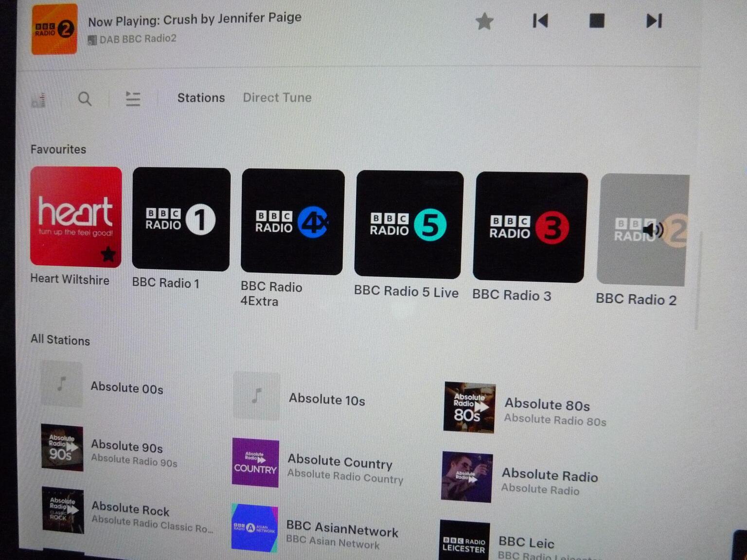747x560 pixels.
Task: Play Heart Wiltshire from favourites
Action: pos(76,217)
